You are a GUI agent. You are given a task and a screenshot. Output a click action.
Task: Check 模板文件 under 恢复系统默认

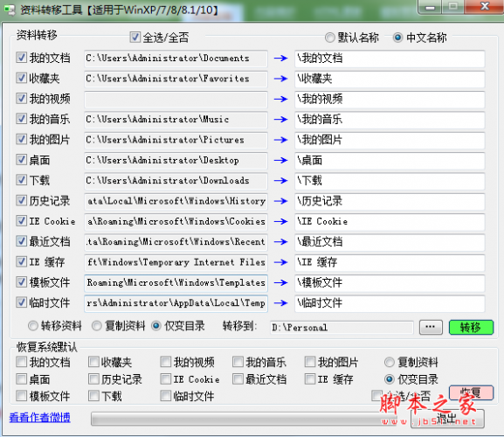21,396
